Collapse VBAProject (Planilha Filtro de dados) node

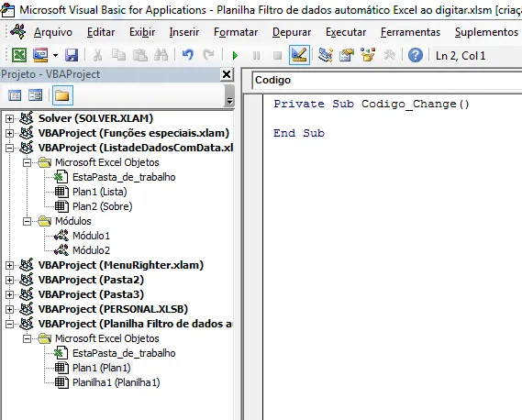click(10, 324)
